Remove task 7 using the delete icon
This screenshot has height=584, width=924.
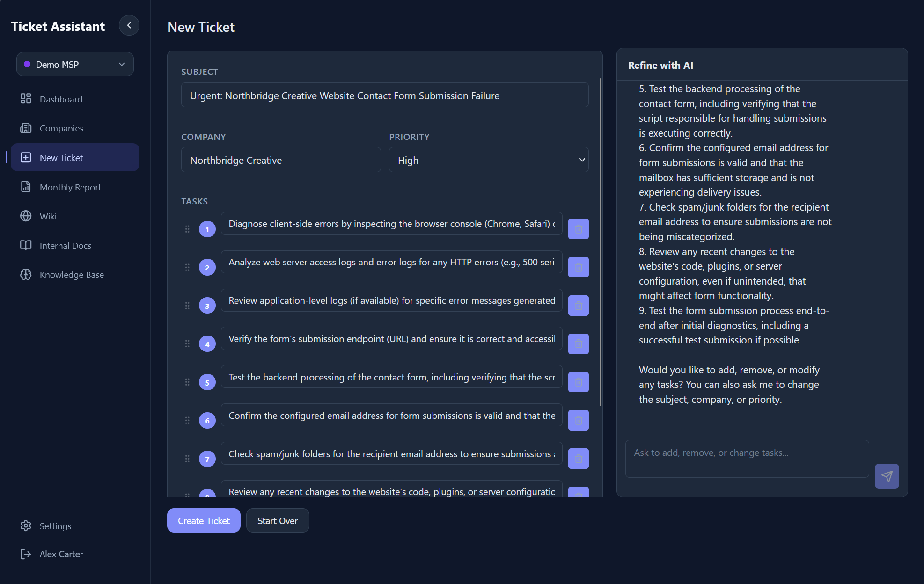[x=578, y=459]
